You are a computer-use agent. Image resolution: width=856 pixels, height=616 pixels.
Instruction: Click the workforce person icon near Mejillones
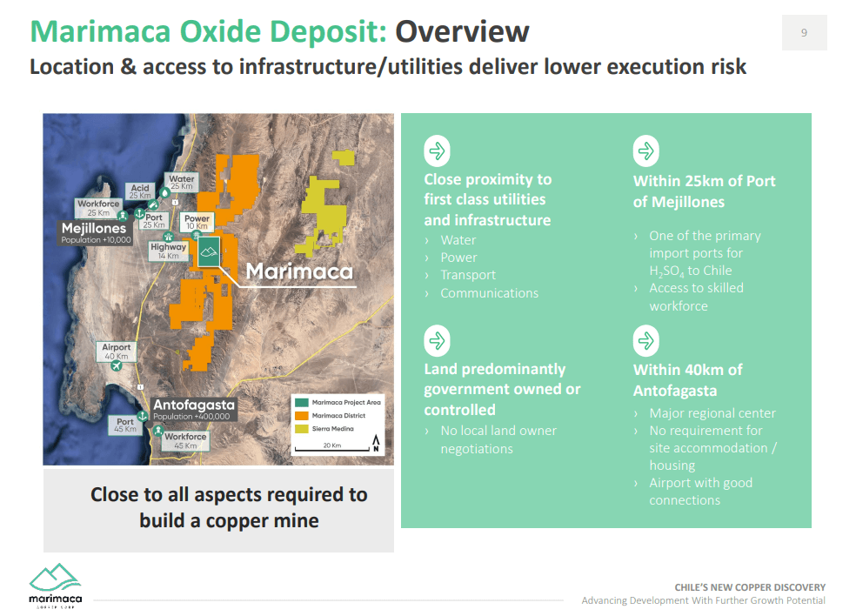click(x=124, y=216)
